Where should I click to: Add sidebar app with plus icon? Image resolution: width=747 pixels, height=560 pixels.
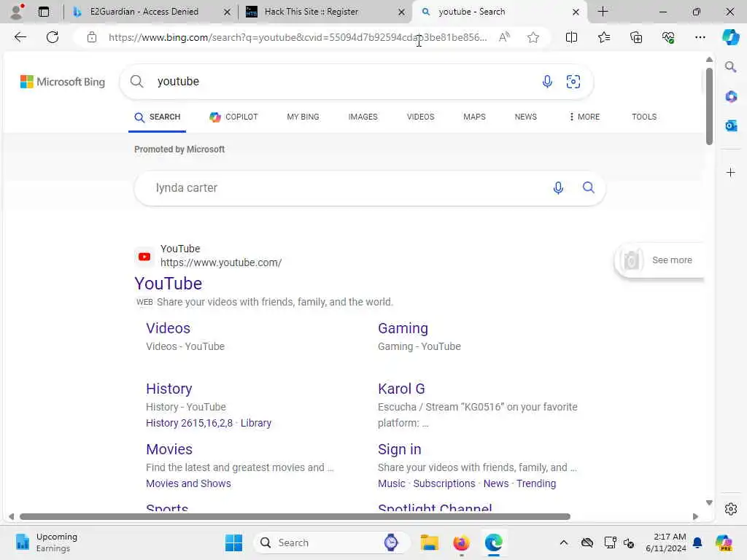point(731,172)
